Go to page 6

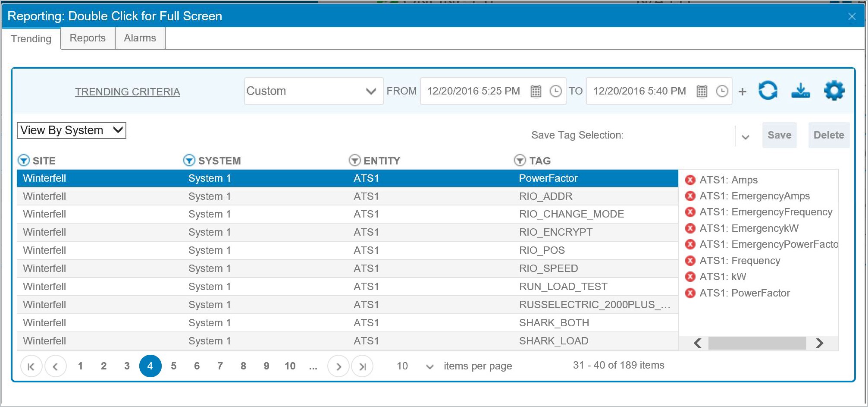(197, 366)
